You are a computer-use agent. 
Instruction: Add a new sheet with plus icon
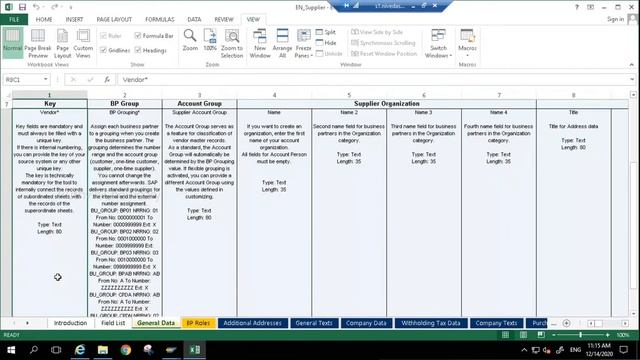[x=567, y=323]
